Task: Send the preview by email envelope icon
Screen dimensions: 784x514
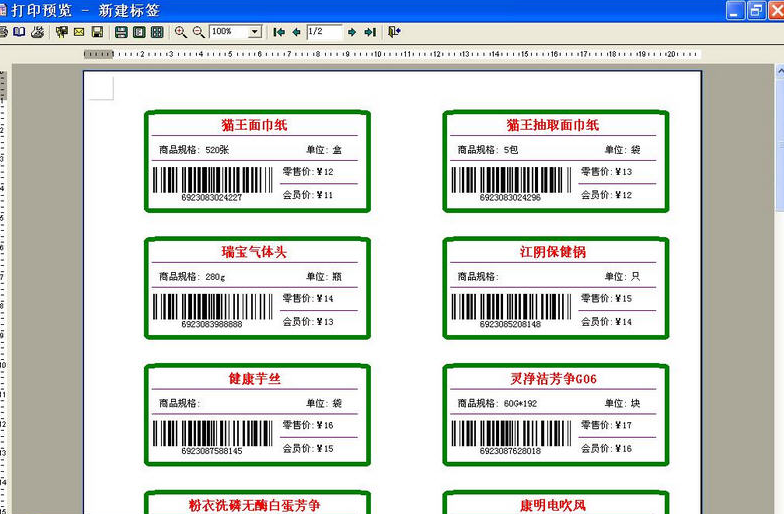Action: click(x=79, y=32)
